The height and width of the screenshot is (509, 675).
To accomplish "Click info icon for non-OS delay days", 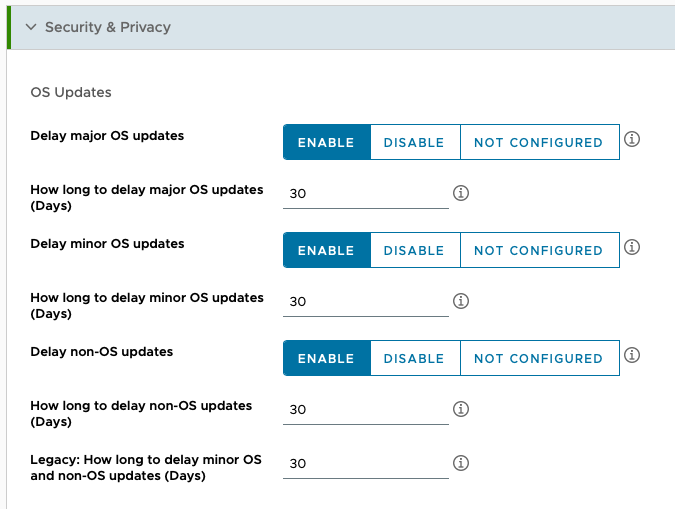I will (461, 409).
